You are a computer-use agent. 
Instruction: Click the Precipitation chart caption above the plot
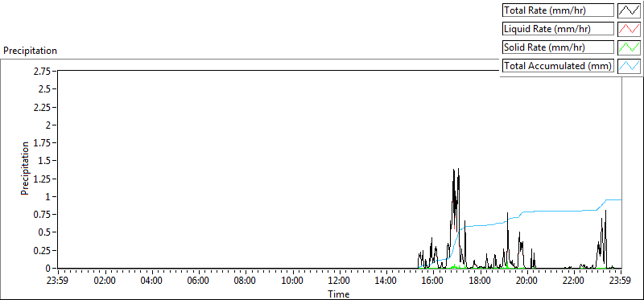pos(30,51)
